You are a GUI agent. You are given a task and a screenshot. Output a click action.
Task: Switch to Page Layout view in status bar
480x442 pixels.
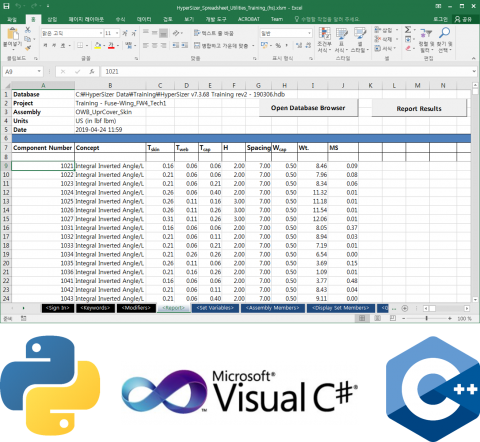coord(377,318)
